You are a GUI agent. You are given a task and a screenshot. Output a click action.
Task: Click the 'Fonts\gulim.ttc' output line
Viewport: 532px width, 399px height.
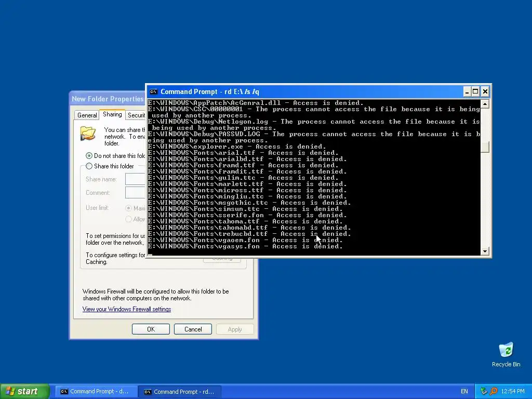click(x=243, y=178)
